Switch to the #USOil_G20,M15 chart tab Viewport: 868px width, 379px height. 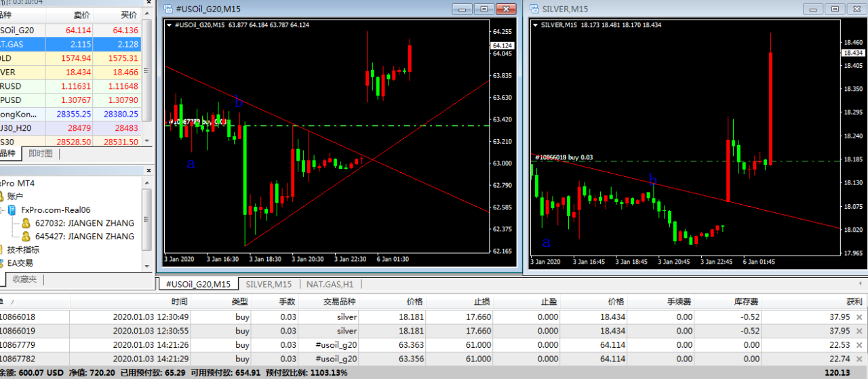coord(197,285)
